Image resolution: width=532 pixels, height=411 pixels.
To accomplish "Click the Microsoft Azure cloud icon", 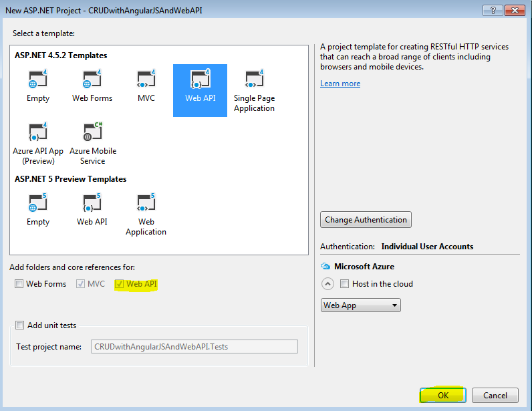I will 325,267.
